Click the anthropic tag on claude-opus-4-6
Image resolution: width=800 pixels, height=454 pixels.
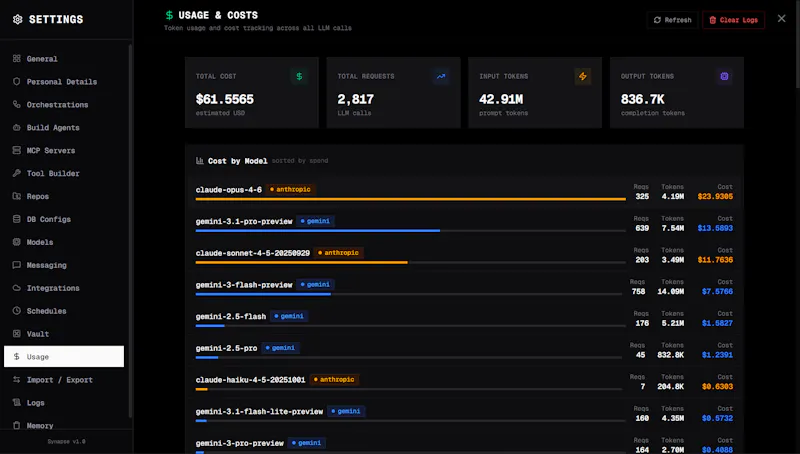click(290, 189)
